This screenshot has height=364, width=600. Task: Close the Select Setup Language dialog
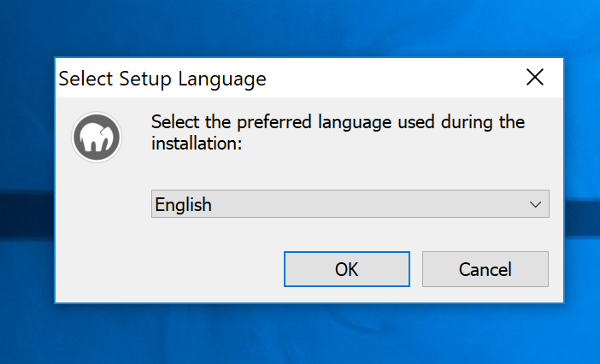pos(535,79)
